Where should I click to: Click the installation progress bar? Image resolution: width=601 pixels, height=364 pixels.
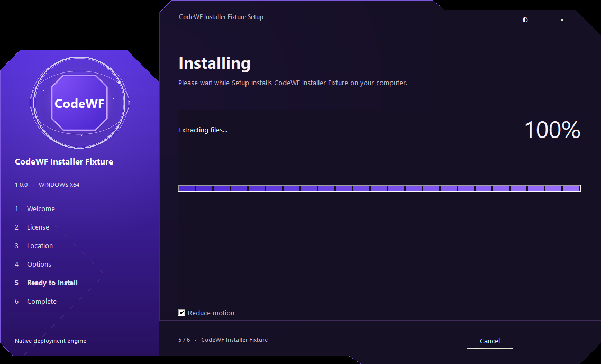pyautogui.click(x=379, y=188)
